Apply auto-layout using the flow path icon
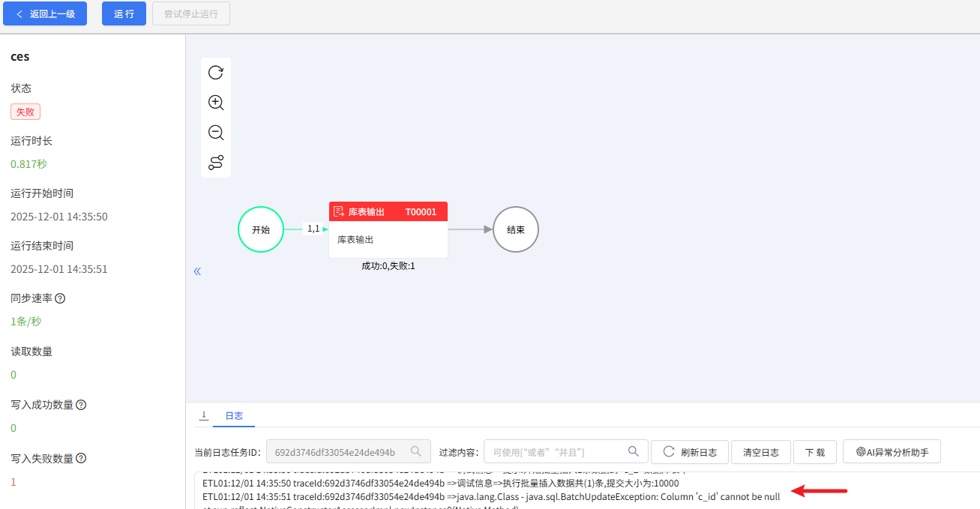Image resolution: width=980 pixels, height=509 pixels. coord(216,162)
